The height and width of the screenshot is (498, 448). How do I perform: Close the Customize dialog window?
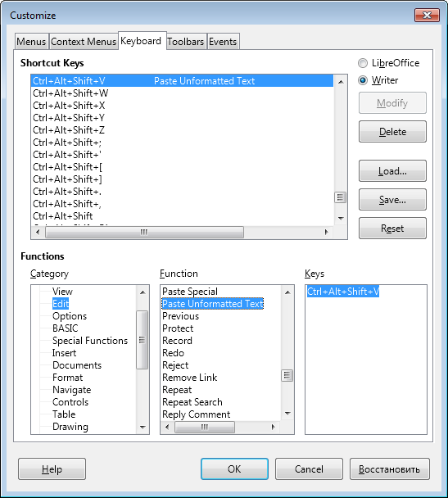click(427, 15)
